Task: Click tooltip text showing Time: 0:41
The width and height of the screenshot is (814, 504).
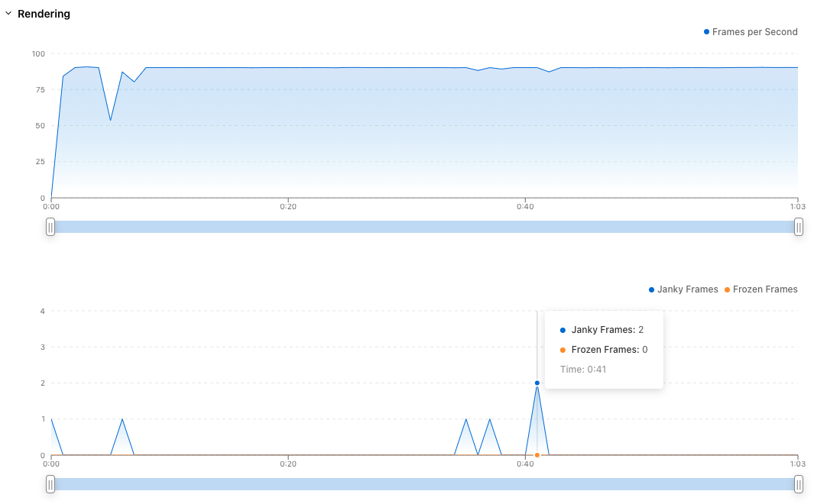Action: (584, 370)
